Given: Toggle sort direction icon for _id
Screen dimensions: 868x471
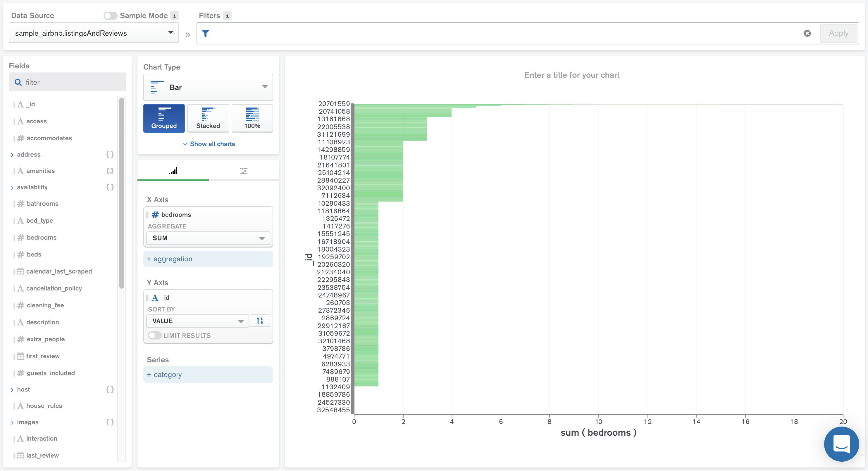Looking at the screenshot, I should click(260, 321).
